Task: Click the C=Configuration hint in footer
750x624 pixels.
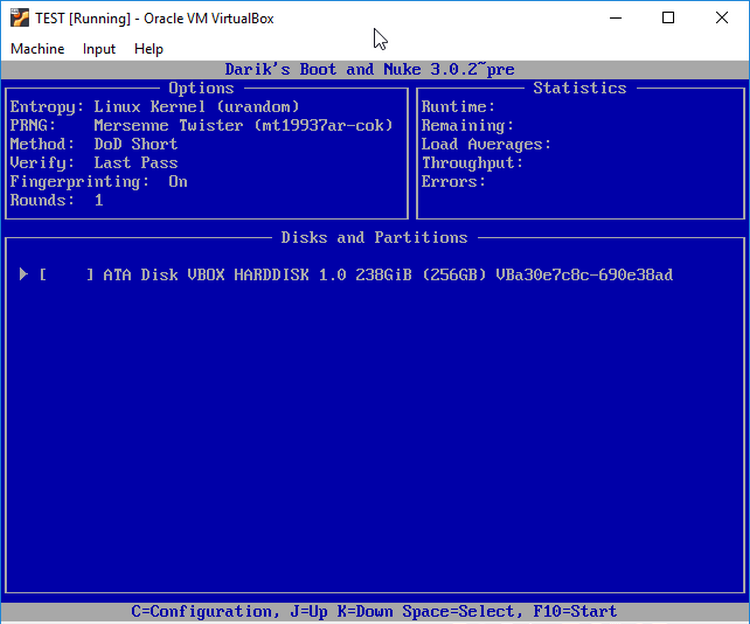Action: [x=206, y=612]
